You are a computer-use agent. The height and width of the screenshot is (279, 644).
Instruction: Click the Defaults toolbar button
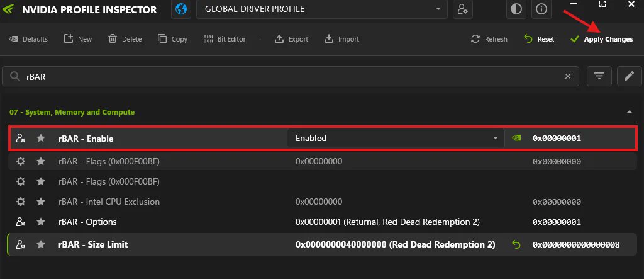pyautogui.click(x=28, y=39)
